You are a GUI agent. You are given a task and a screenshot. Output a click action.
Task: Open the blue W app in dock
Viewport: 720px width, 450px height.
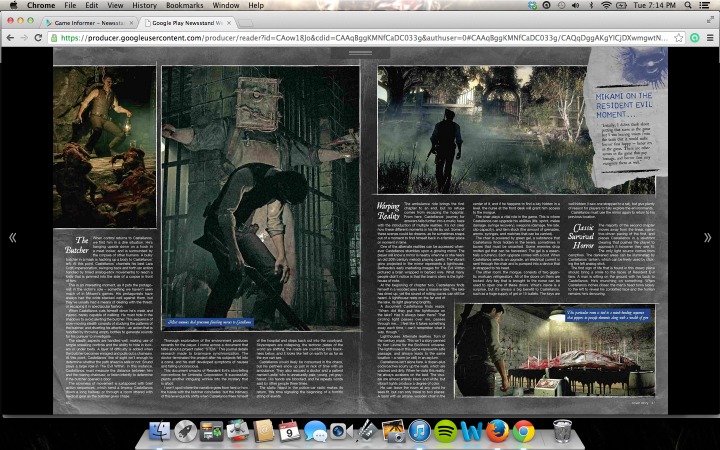tap(471, 431)
